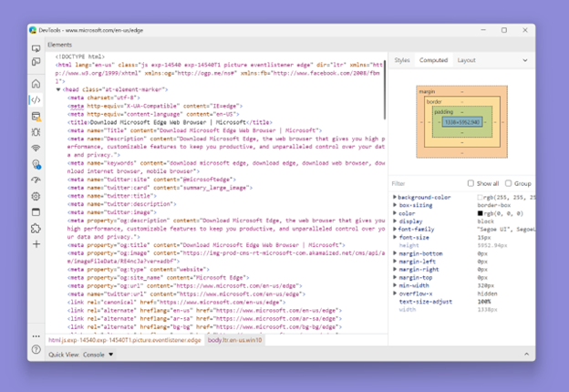This screenshot has width=569, height=392.
Task: Enable the Show all checkbox
Action: pyautogui.click(x=471, y=183)
